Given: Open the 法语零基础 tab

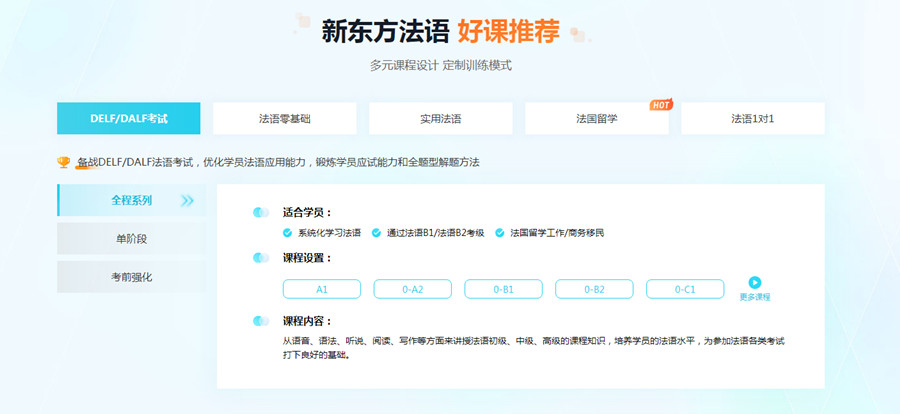Looking at the screenshot, I should tap(284, 118).
